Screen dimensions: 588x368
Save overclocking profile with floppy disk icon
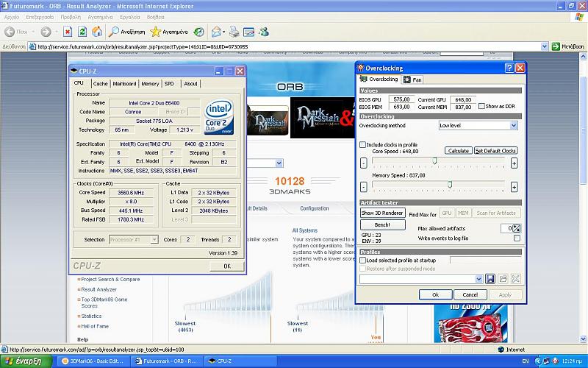[x=490, y=279]
